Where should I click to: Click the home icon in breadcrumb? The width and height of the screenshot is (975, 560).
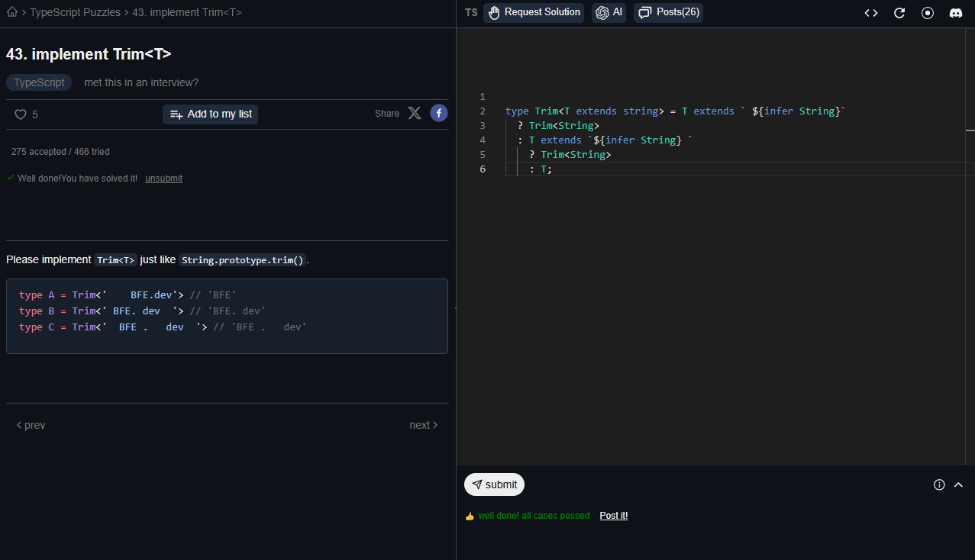click(11, 12)
